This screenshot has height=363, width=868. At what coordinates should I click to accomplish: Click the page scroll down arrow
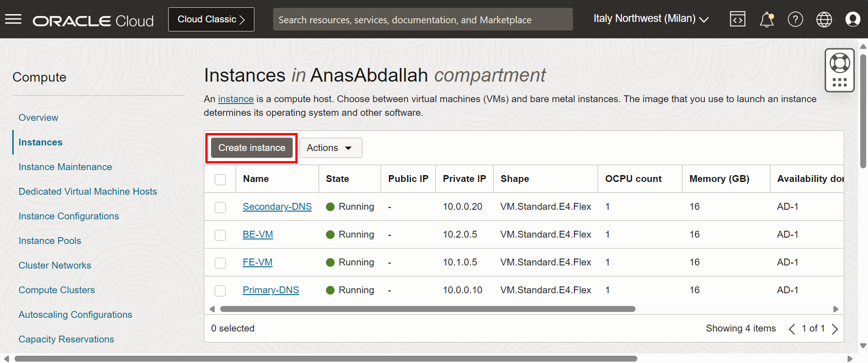(x=863, y=346)
